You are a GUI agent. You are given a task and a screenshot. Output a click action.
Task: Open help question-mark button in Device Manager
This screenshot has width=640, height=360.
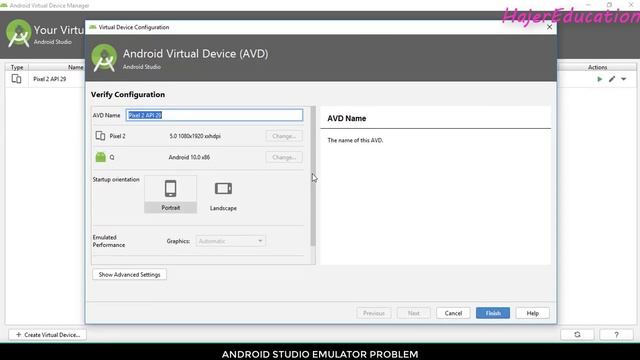tap(616, 335)
